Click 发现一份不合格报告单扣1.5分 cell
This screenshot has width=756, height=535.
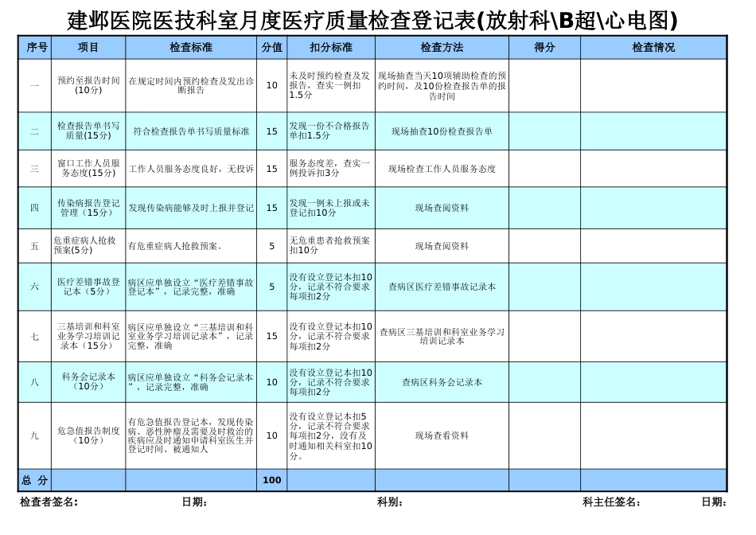click(x=331, y=131)
